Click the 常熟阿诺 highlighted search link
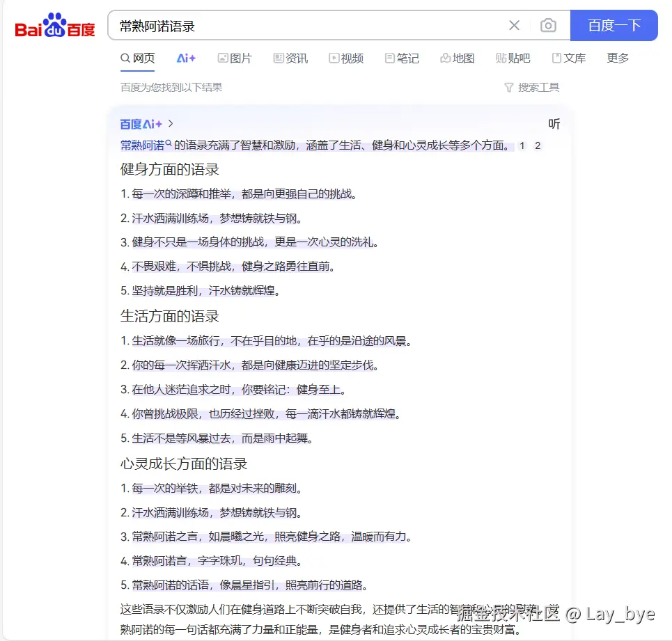Viewport: 672px width, 641px height. pyautogui.click(x=143, y=145)
